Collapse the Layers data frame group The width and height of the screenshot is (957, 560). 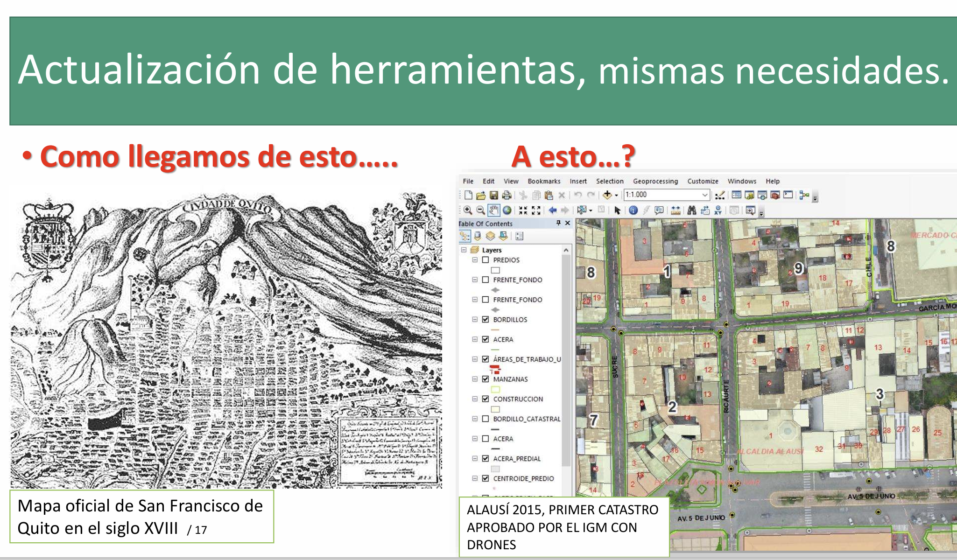tap(464, 250)
